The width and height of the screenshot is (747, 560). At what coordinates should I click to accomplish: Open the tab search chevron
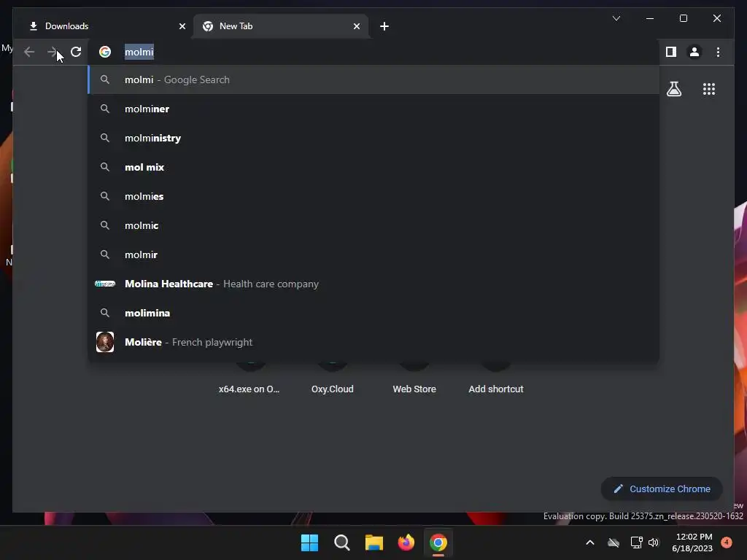tap(616, 18)
